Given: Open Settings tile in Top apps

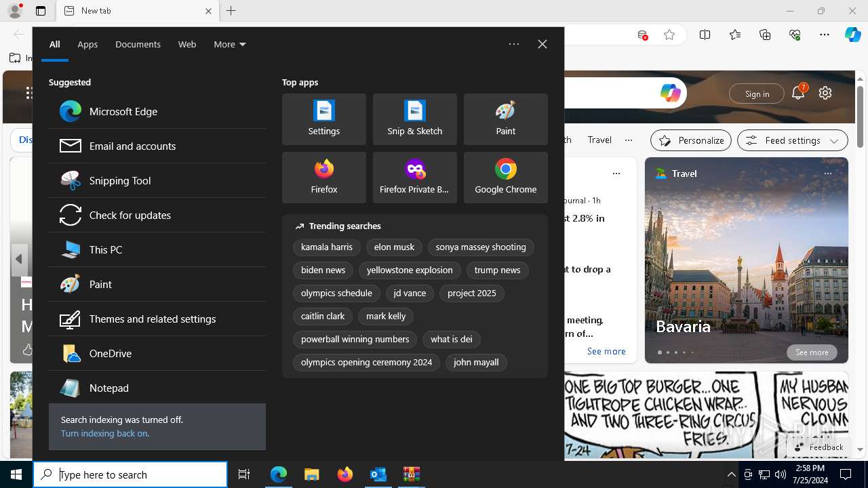Looking at the screenshot, I should coord(324,119).
